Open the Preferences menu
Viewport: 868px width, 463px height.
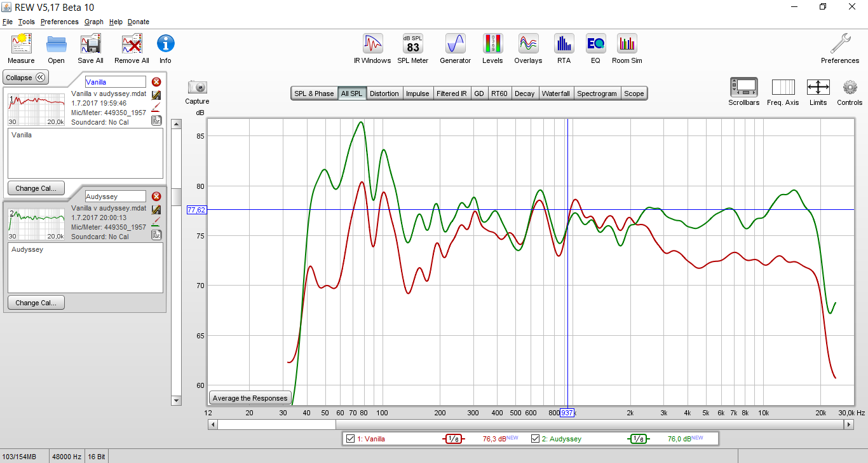coord(60,22)
